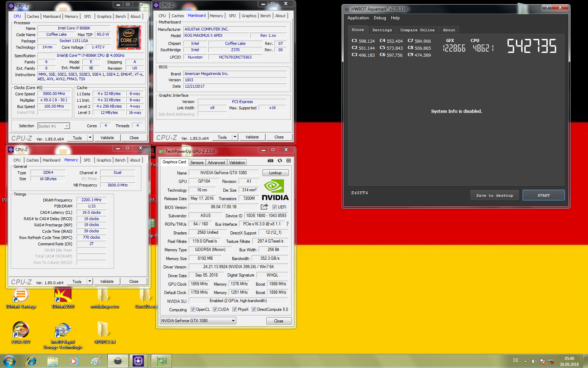Open the NVIDIA GeForce GTX 1080 GPU selector
The width and height of the screenshot is (588, 368).
(198, 321)
